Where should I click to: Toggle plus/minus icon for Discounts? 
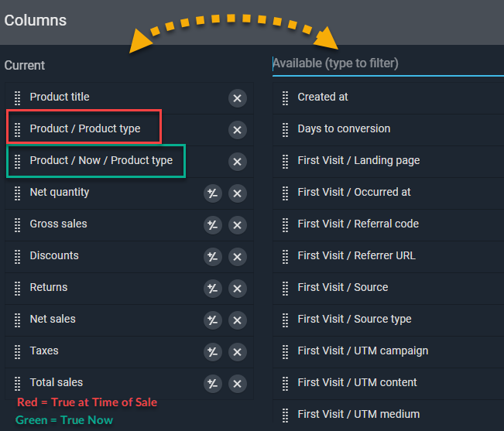(x=212, y=257)
